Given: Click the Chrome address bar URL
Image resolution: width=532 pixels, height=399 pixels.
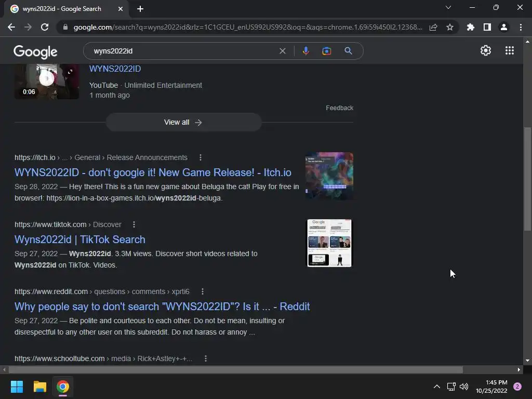Looking at the screenshot, I should 248,27.
